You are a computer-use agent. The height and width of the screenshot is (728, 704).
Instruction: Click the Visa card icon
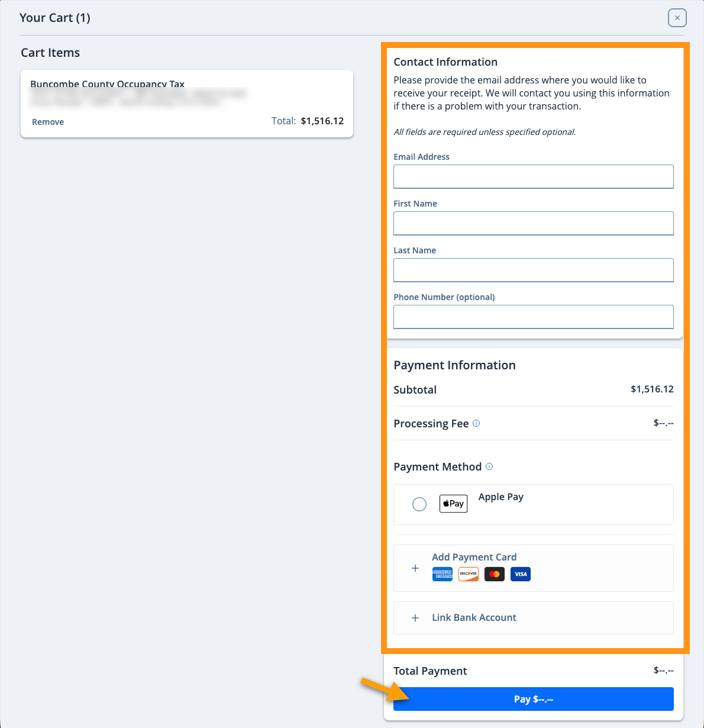coord(521,574)
